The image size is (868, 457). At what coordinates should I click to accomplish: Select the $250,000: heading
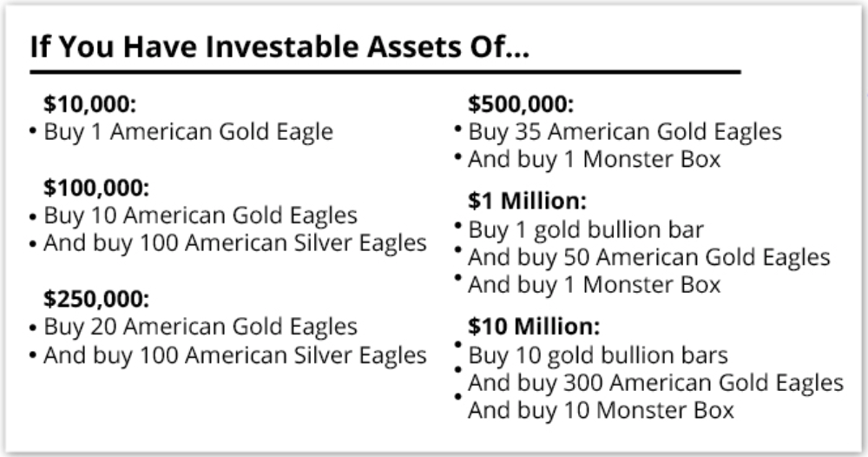(x=96, y=299)
